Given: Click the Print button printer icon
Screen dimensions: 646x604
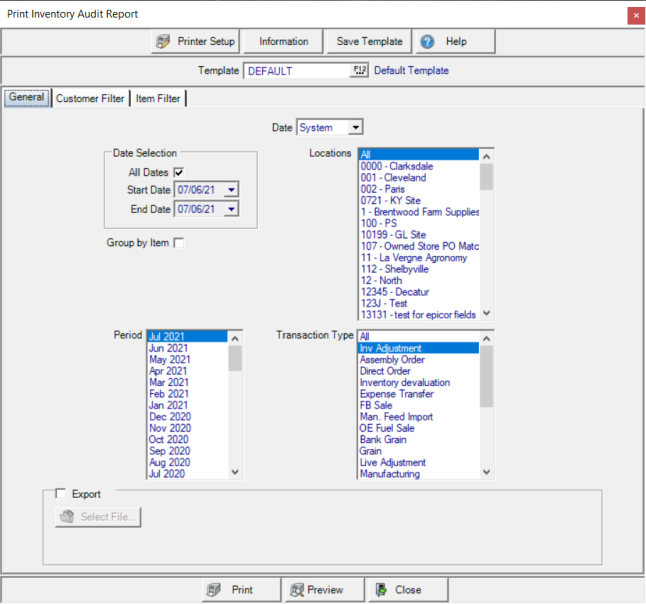Looking at the screenshot, I should click(213, 590).
